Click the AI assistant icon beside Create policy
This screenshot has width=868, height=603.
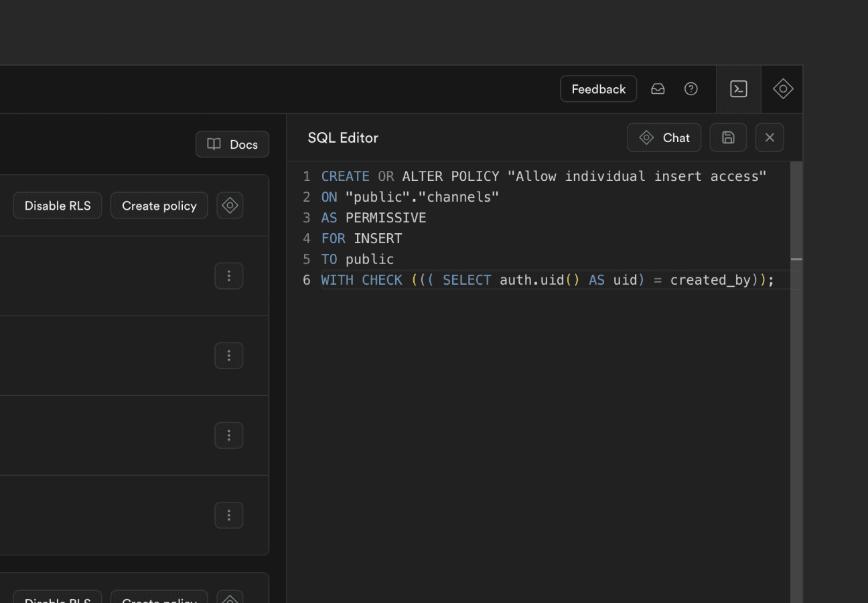point(230,206)
